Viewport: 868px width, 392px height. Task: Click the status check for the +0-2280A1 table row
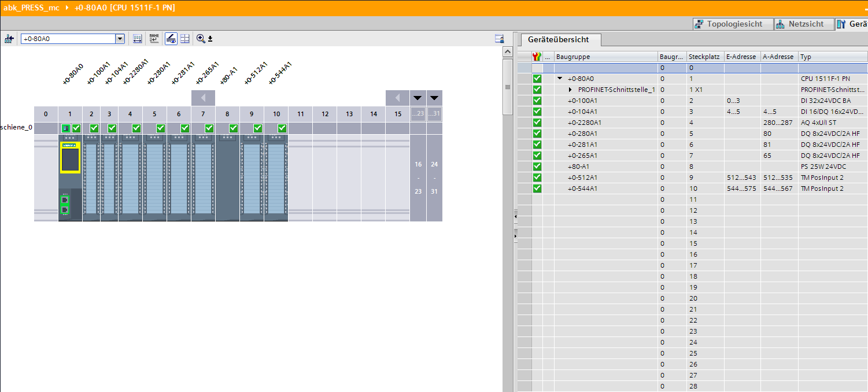click(x=537, y=123)
